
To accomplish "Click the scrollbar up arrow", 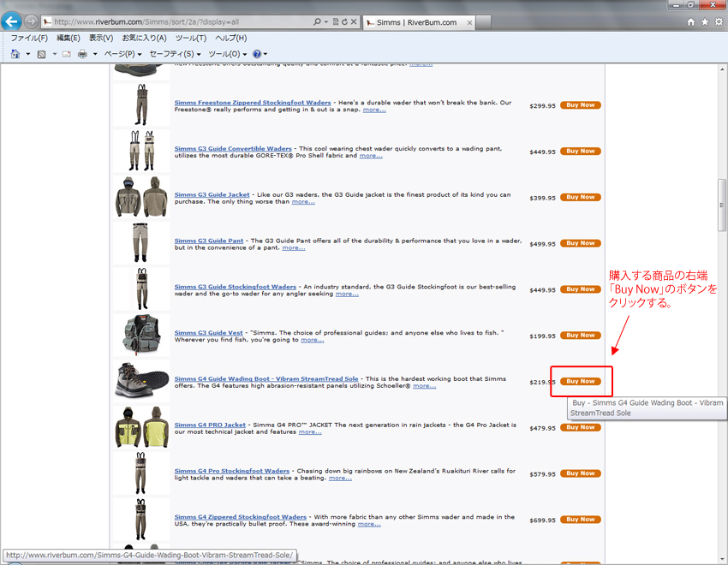I will (722, 69).
